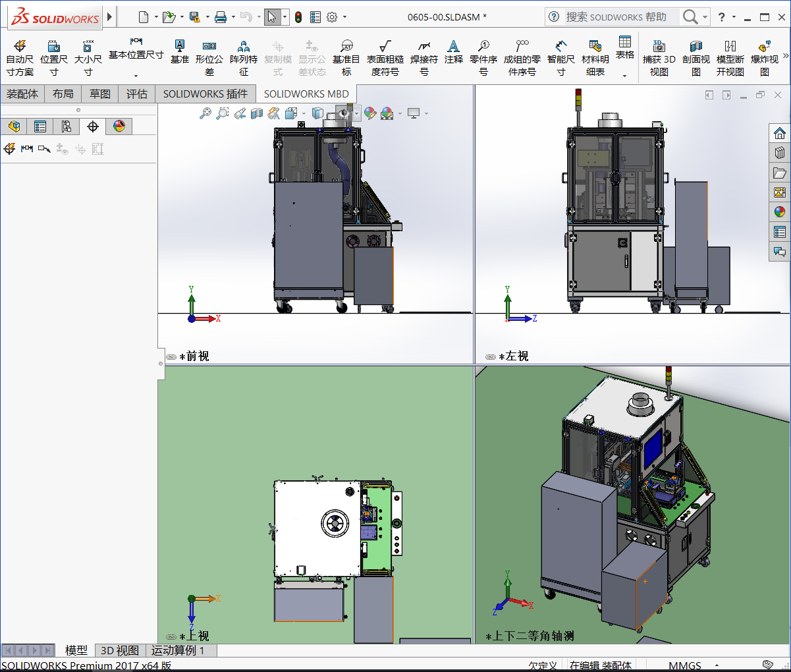
Task: Click the MMGS unit system in status bar
Action: coord(685,665)
